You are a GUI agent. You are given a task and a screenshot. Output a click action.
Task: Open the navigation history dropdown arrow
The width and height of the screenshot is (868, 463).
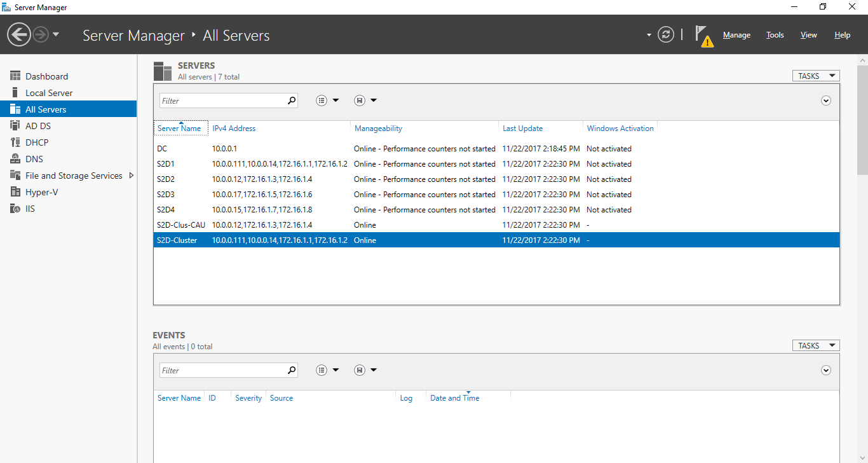point(56,34)
